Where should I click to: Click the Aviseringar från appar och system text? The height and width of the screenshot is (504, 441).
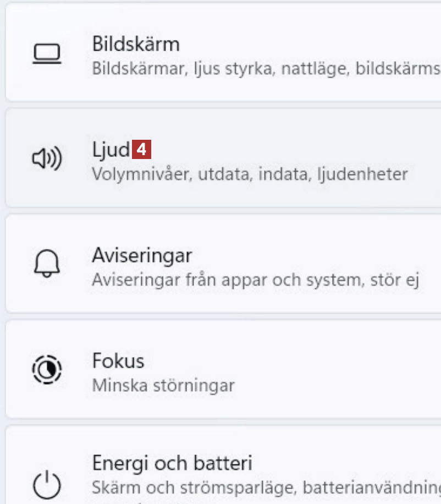[255, 280]
